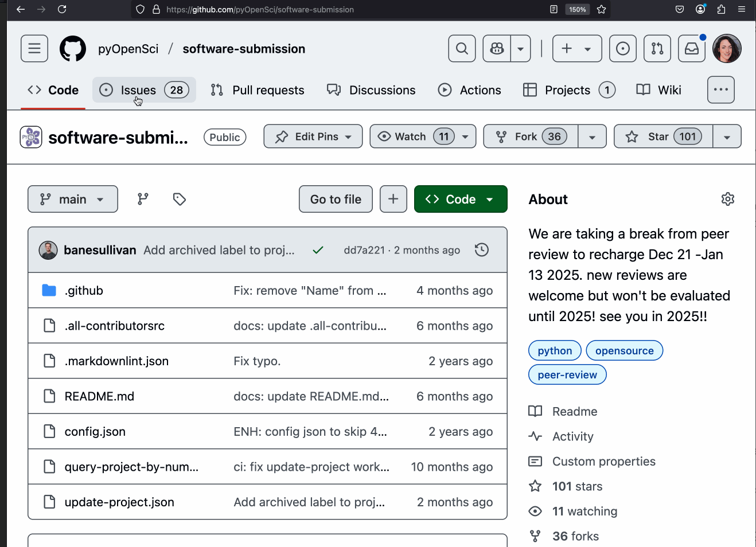
Task: Open the hamburger navigation menu
Action: [x=34, y=49]
